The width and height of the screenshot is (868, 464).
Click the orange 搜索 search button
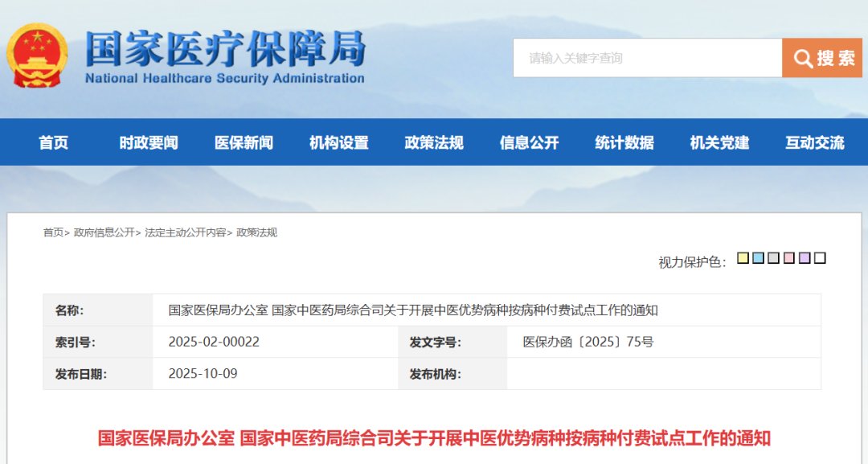pos(822,58)
